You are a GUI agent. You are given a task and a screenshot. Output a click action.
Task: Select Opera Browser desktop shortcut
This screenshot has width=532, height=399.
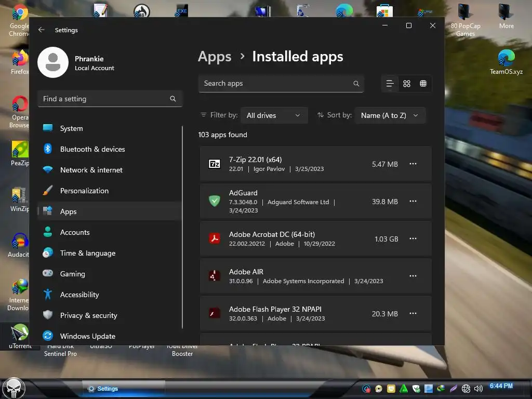click(19, 112)
